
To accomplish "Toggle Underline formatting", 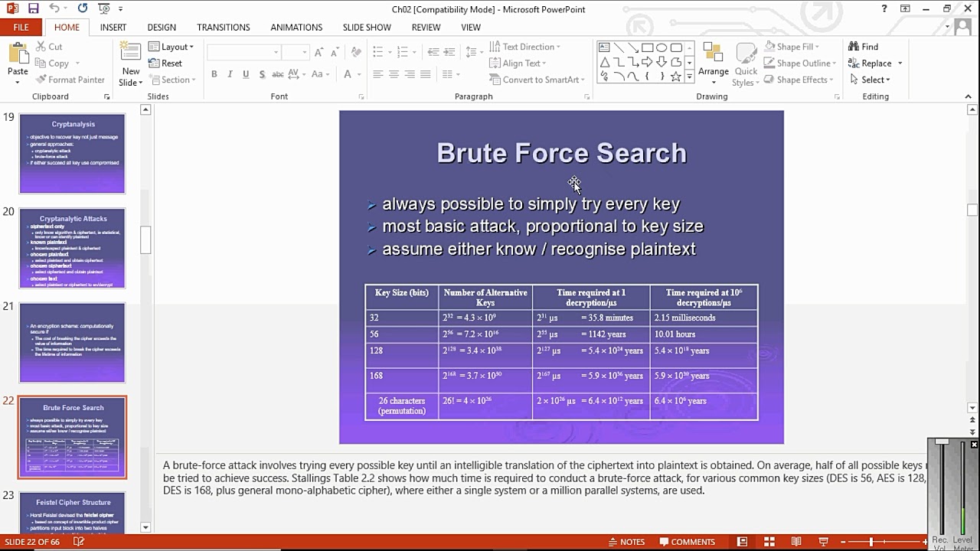I will (246, 74).
